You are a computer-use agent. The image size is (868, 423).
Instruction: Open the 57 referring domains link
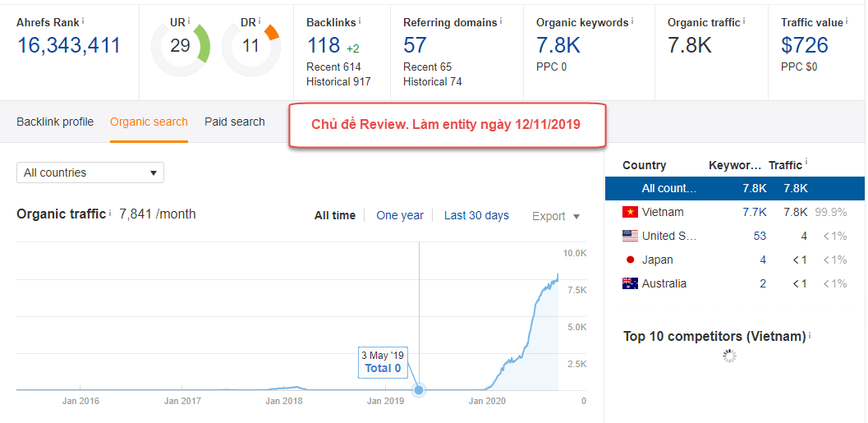tap(416, 45)
